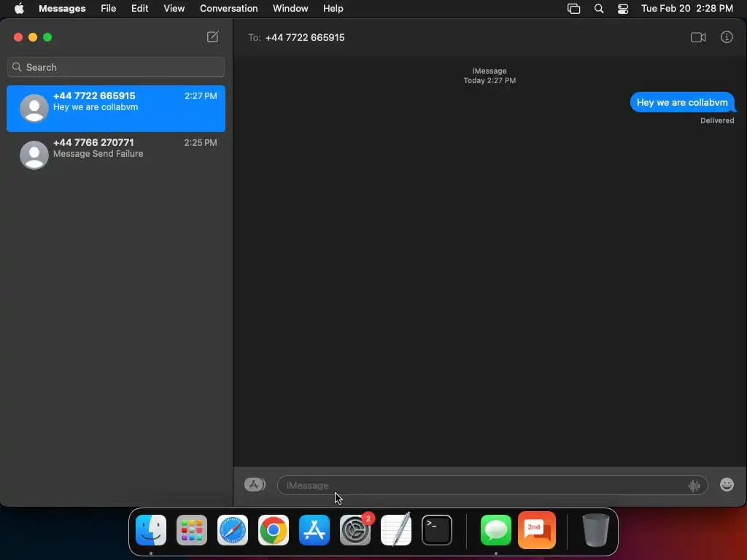Image resolution: width=747 pixels, height=560 pixels.
Task: Open the Help menu
Action: coord(333,9)
